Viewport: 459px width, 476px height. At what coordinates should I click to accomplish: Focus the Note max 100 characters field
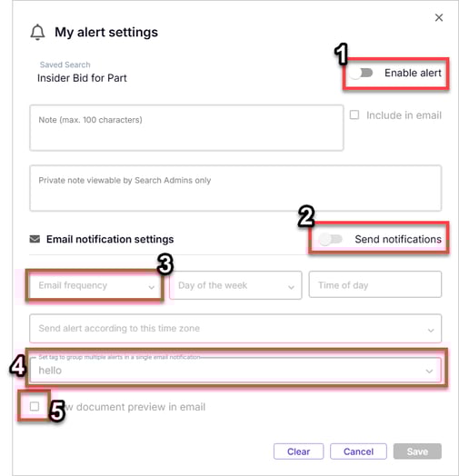click(x=186, y=128)
